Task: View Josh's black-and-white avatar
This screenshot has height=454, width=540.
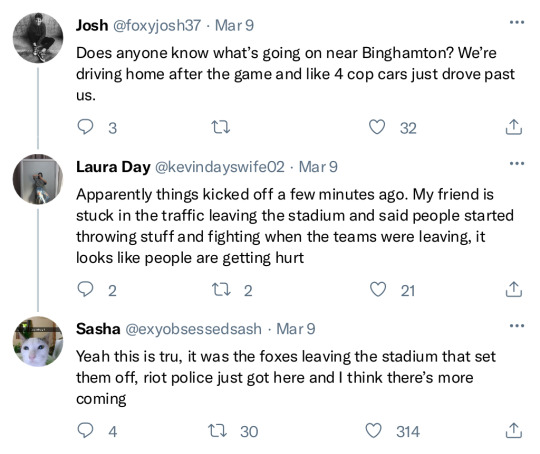Action: [38, 38]
